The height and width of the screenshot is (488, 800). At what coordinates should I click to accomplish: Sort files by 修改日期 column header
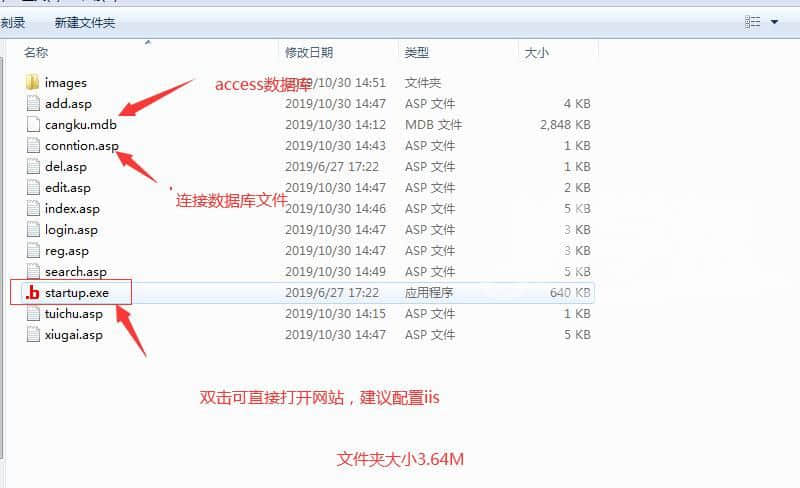[x=309, y=52]
